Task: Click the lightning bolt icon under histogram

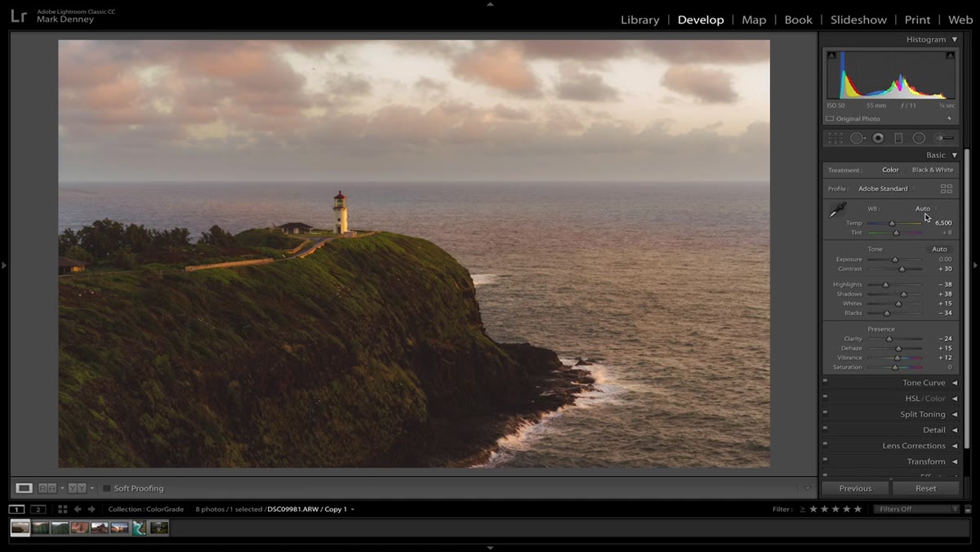Action: click(x=949, y=118)
